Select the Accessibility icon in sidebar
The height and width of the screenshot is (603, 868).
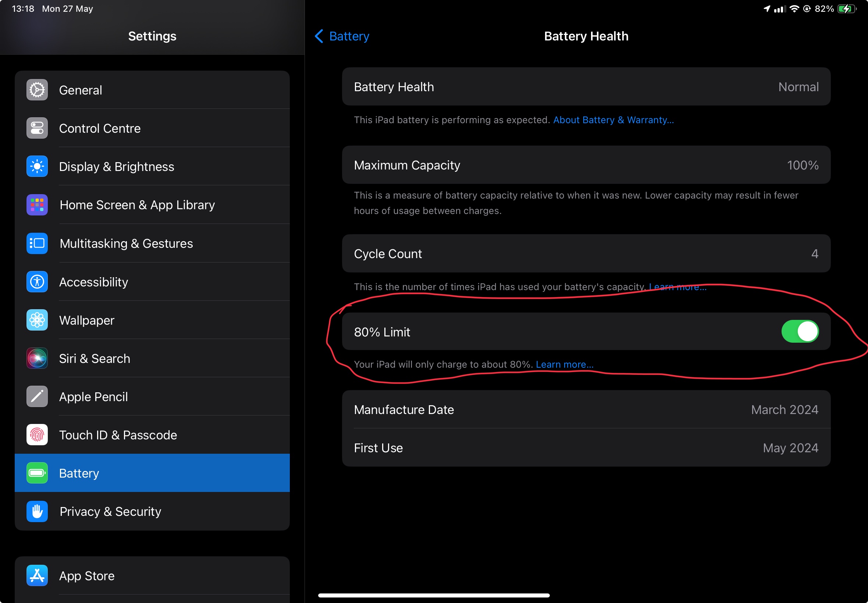tap(37, 282)
